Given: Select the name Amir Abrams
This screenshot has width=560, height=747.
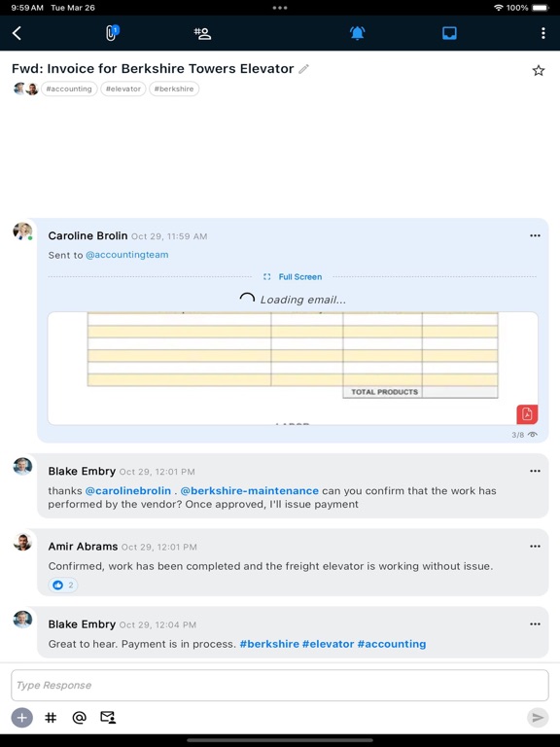Looking at the screenshot, I should coord(83,547).
